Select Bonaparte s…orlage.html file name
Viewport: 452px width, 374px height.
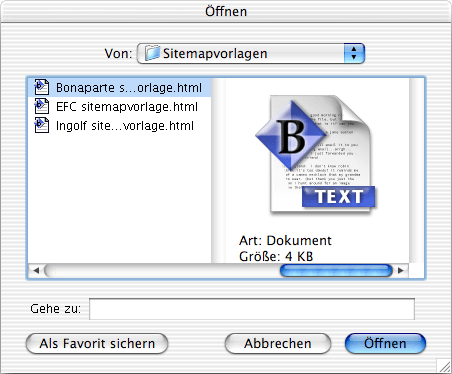pos(129,88)
